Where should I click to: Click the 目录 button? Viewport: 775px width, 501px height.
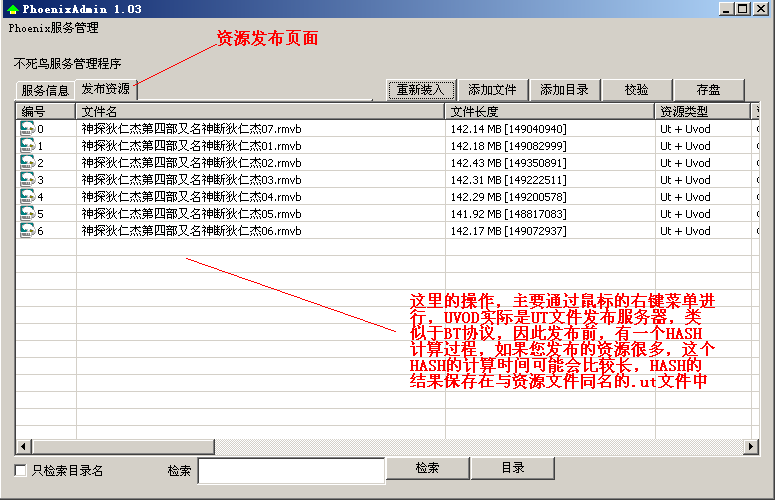(x=513, y=468)
